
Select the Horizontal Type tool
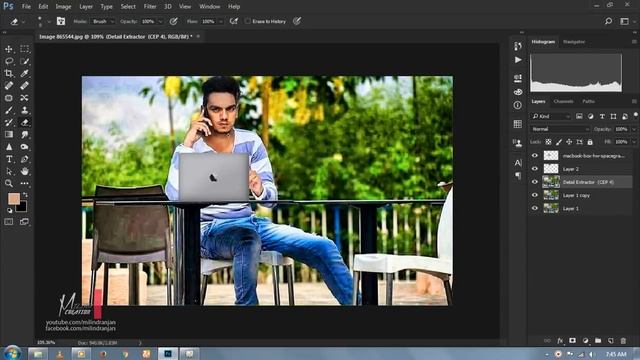pos(9,159)
